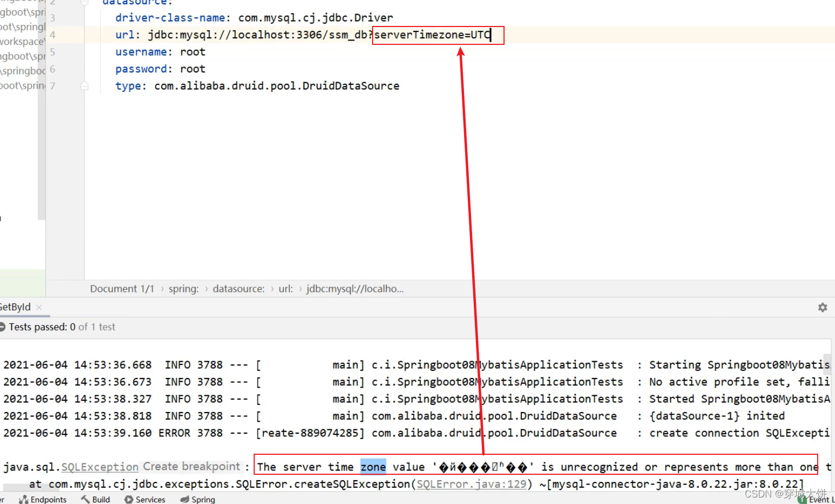Click 'com.alibaba.druid.pool.DruidDataSource' type value
The height and width of the screenshot is (504, 835).
click(x=276, y=86)
